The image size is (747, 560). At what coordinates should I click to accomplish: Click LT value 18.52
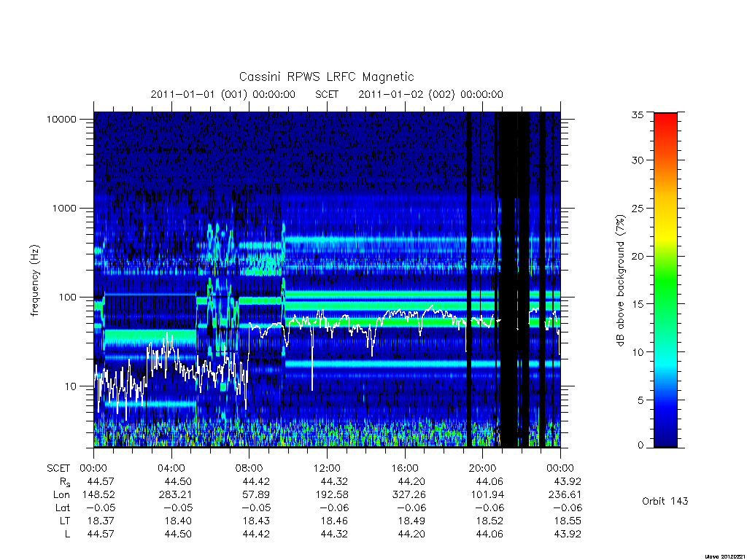(x=489, y=521)
